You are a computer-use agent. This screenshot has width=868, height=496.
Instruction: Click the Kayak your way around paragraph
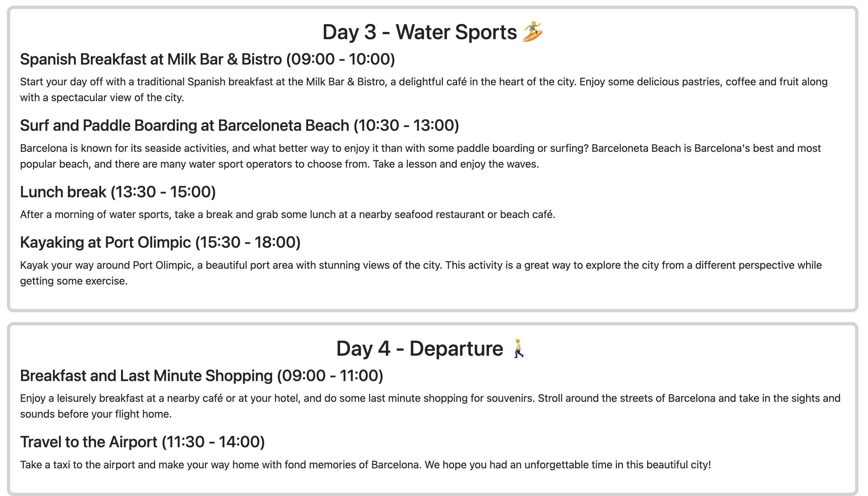tap(421, 273)
